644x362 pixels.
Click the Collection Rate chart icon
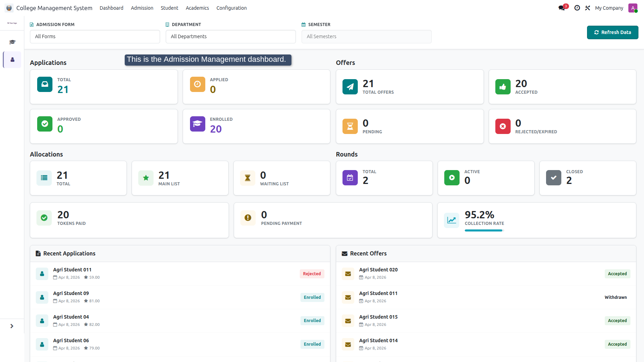[x=452, y=220]
